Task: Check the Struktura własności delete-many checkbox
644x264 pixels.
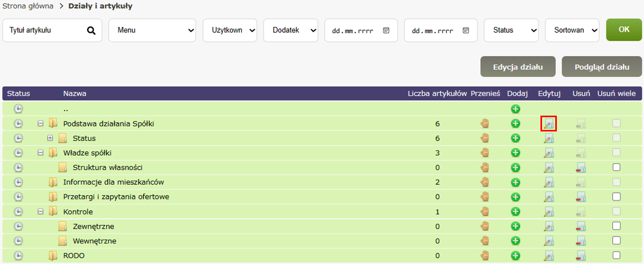Action: 616,167
